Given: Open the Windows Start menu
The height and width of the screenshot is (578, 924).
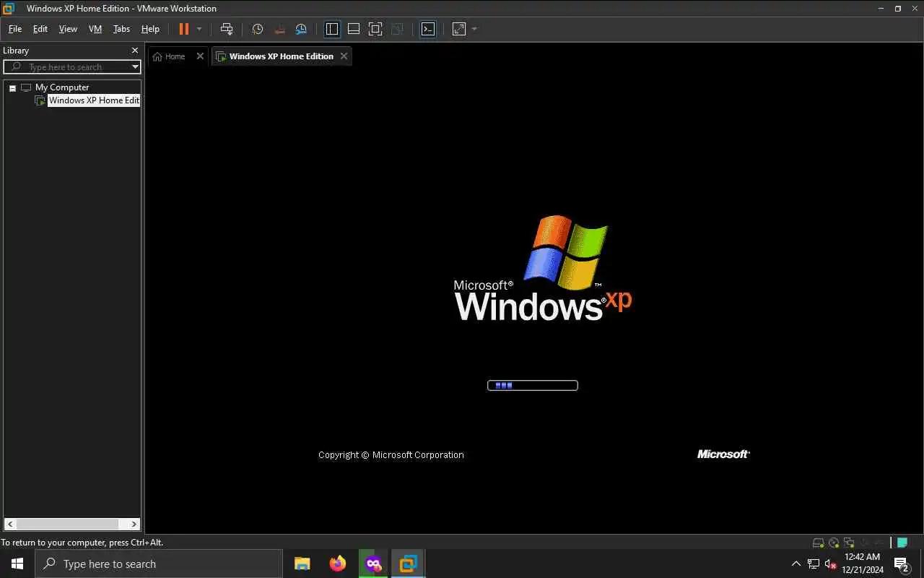Looking at the screenshot, I should [x=17, y=564].
